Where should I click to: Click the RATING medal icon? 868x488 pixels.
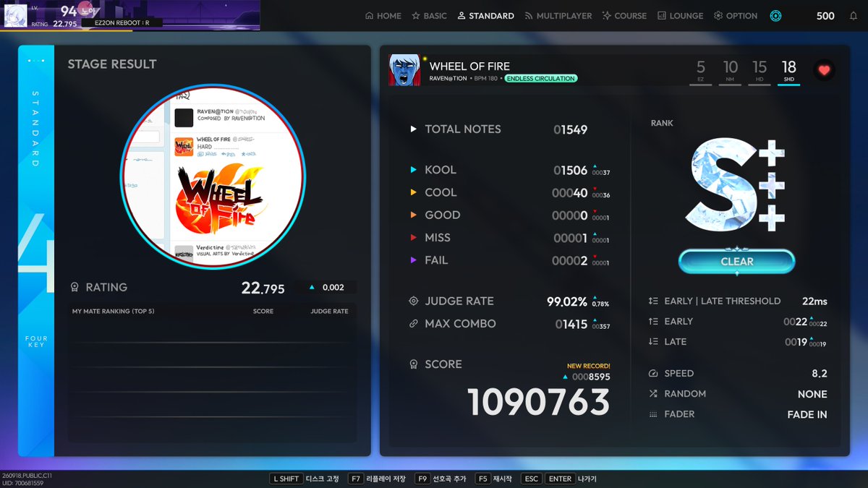pyautogui.click(x=75, y=288)
